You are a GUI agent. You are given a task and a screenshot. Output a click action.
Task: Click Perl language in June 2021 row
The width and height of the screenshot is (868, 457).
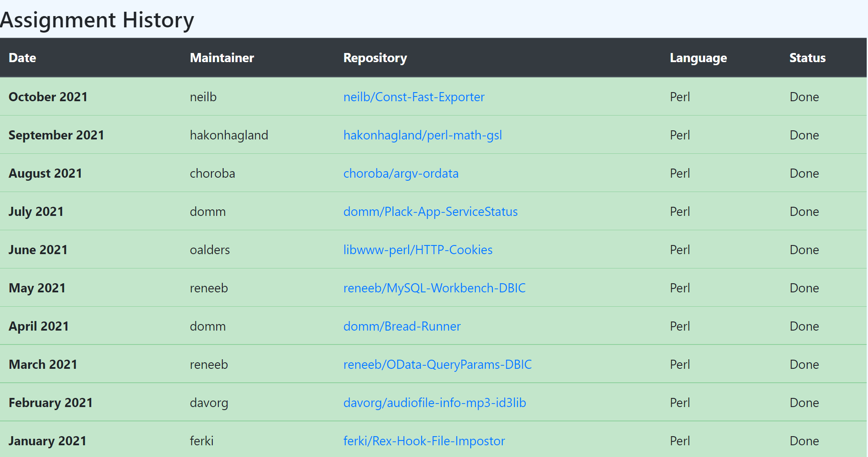click(x=680, y=250)
